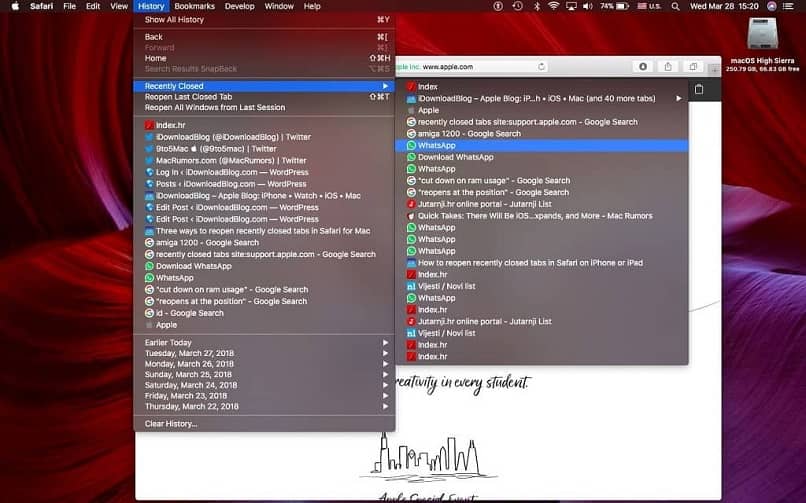Click Bluetooth icon in menu bar

point(536,6)
